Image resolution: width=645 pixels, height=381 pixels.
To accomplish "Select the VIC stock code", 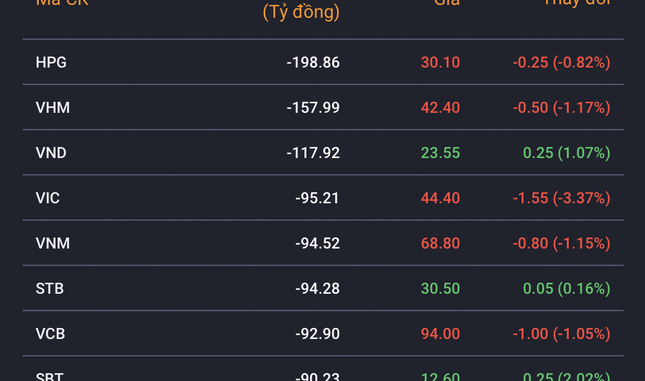I will pos(48,198).
